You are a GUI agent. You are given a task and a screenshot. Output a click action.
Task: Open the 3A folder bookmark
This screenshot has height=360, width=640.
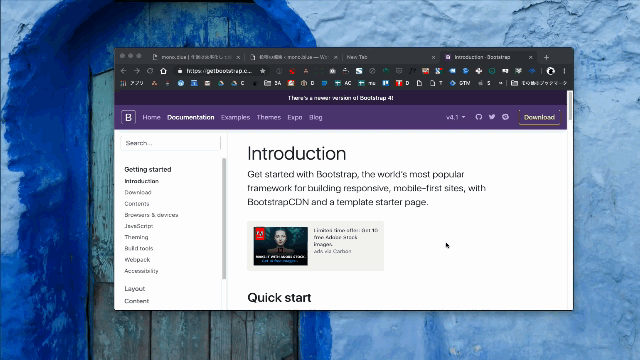point(273,83)
